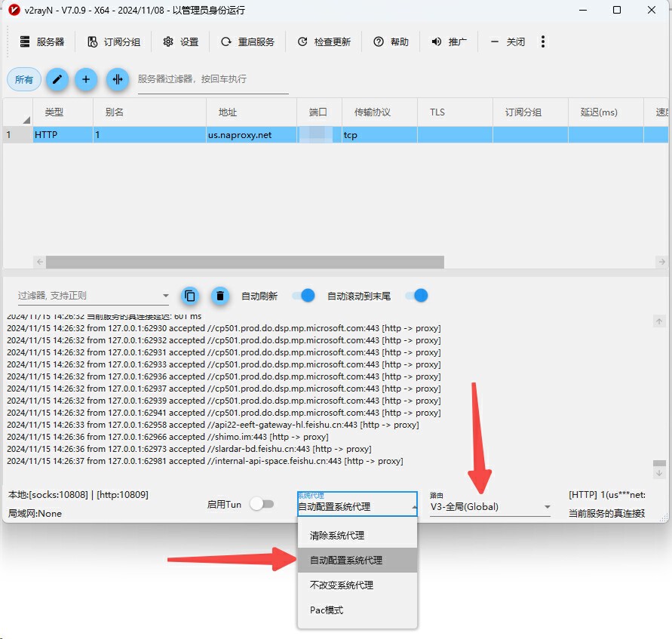
Task: Click the pencil edit subscription button
Action: coord(57,79)
